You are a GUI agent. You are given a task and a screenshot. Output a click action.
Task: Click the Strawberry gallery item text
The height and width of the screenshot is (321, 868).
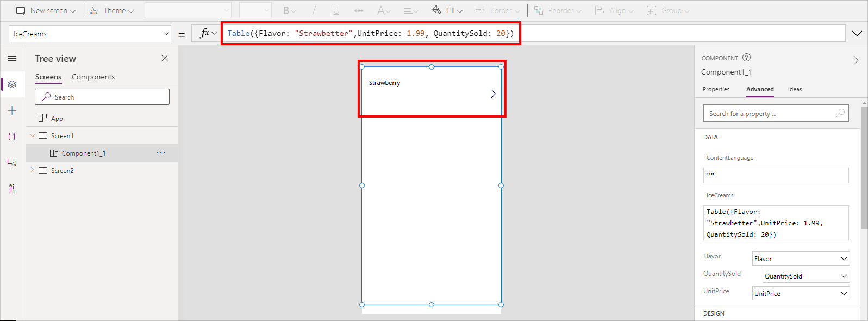tap(384, 83)
